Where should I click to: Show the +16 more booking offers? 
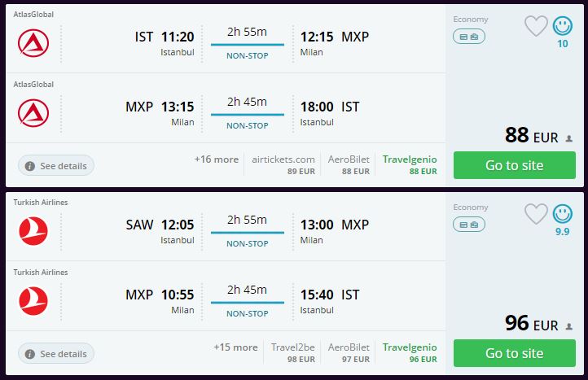click(216, 159)
